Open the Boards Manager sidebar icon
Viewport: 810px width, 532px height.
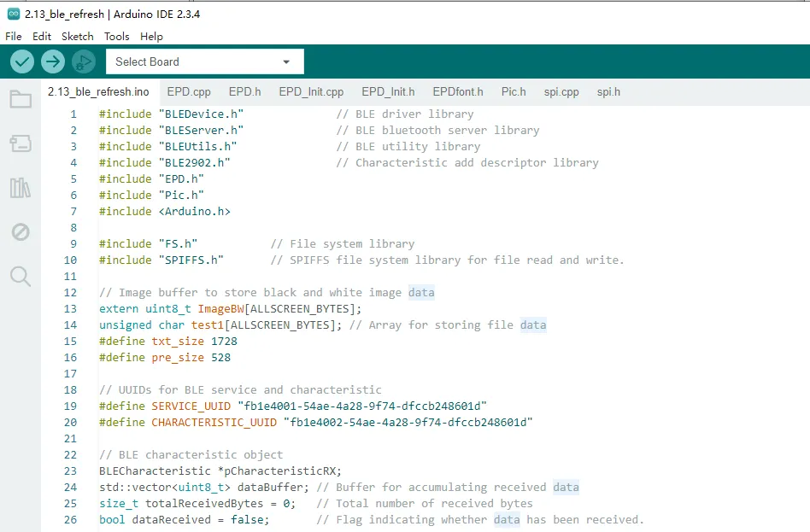[x=21, y=143]
